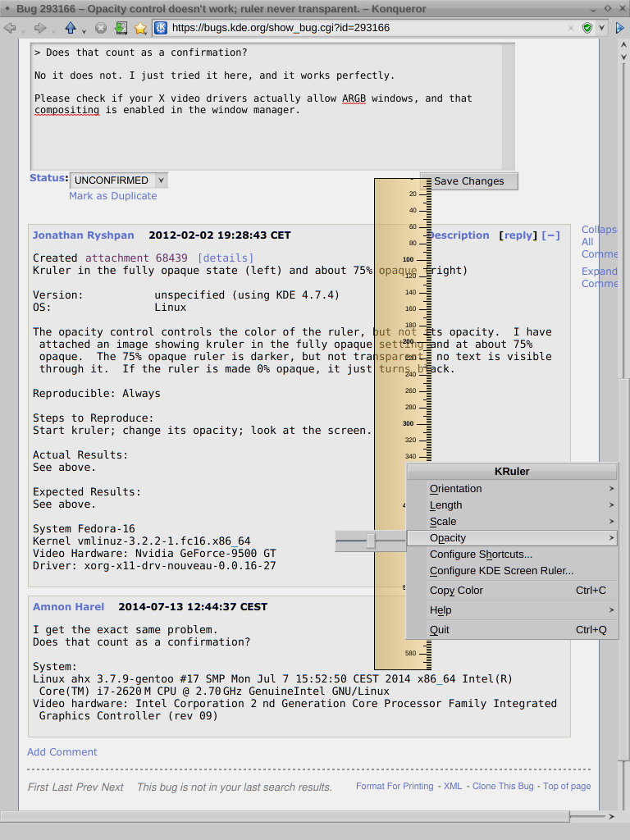The width and height of the screenshot is (630, 840).
Task: Go forward with the Forward arrow
Action: pyautogui.click(x=39, y=28)
